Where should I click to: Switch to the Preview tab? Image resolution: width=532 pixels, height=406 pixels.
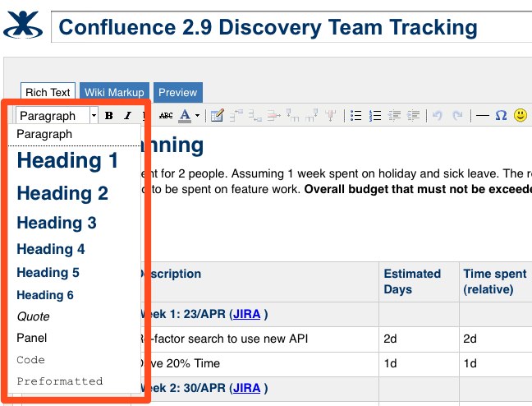(x=178, y=92)
